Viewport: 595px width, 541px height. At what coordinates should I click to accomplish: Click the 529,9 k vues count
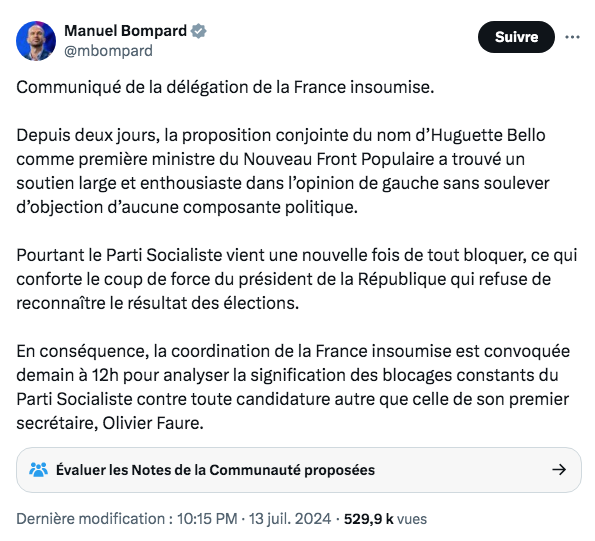pyautogui.click(x=385, y=519)
